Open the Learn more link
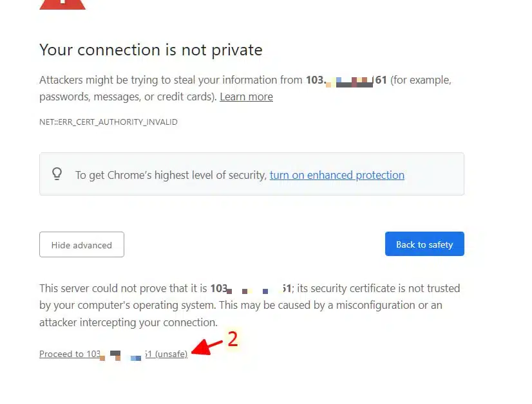This screenshot has height=404, width=532. 246,96
